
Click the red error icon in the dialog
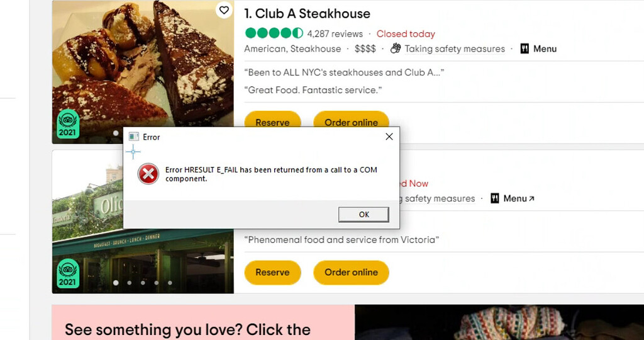point(148,174)
